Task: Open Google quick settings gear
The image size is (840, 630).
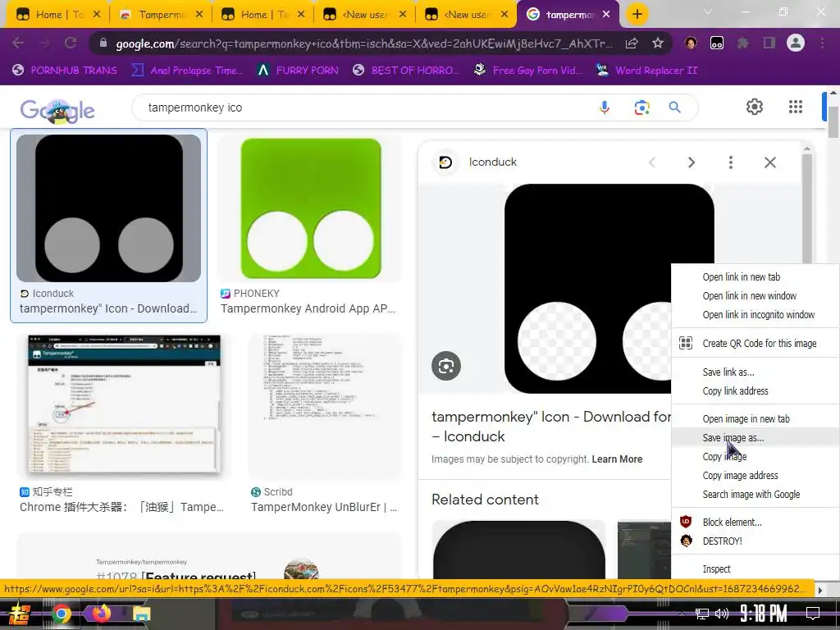Action: [755, 107]
